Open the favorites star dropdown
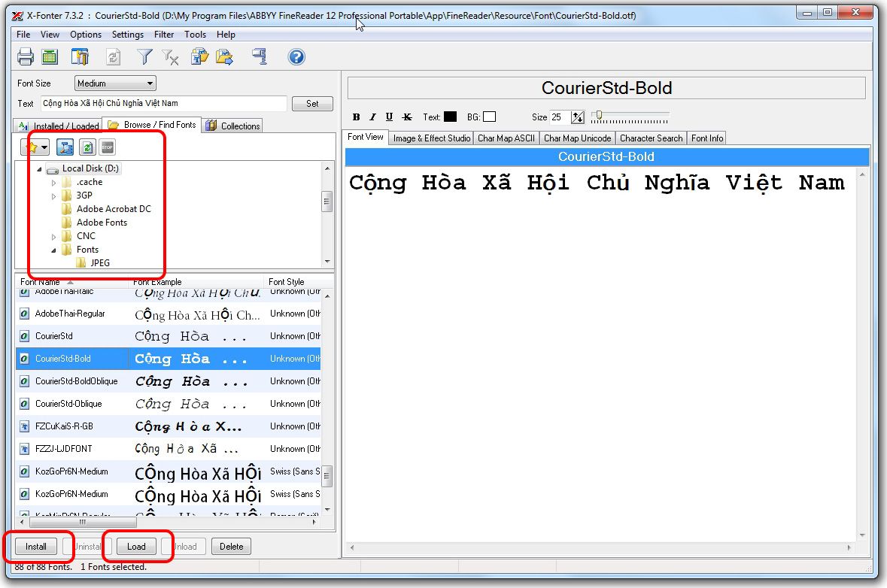Viewport: 887px width, 588px height. 35,147
